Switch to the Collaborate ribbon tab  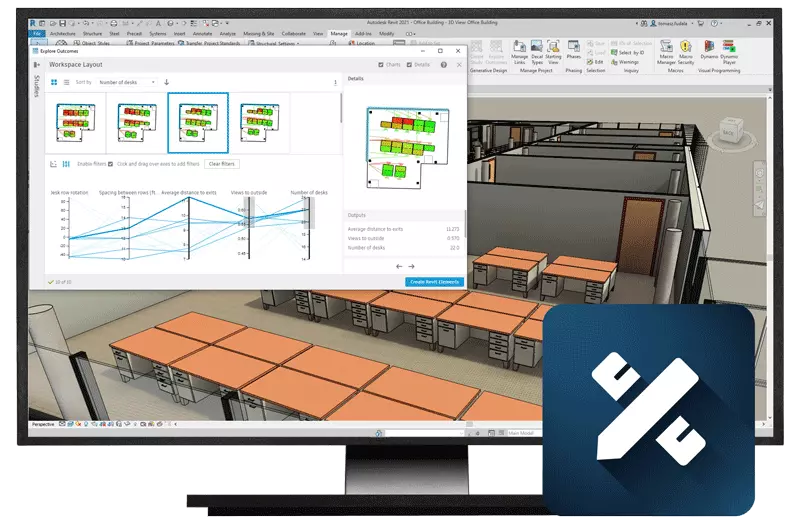(x=294, y=34)
